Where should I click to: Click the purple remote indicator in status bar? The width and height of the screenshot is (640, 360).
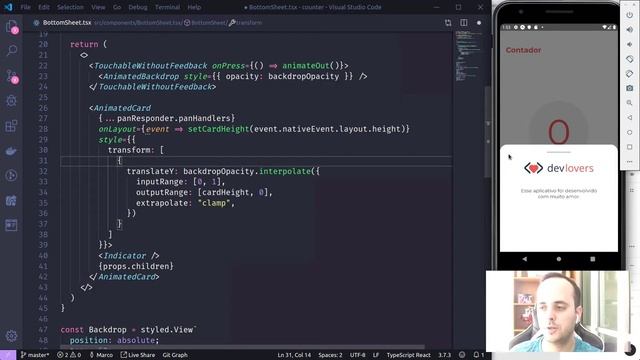8,355
